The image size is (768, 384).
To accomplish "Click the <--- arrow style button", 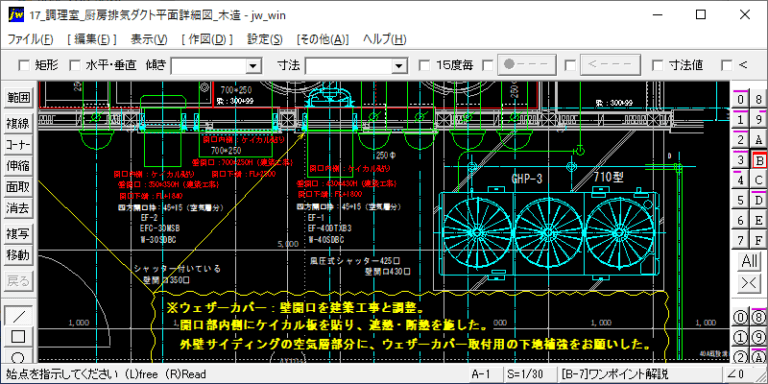I will pos(610,65).
